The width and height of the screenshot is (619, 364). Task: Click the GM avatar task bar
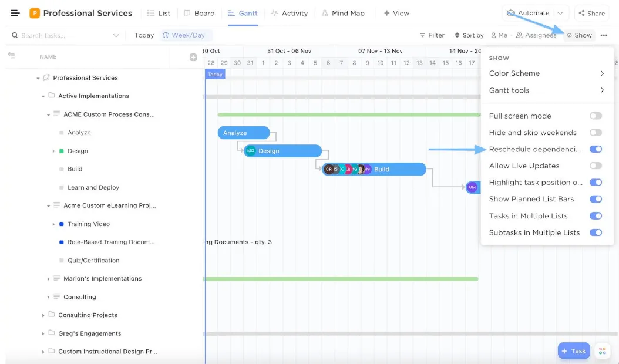(473, 187)
